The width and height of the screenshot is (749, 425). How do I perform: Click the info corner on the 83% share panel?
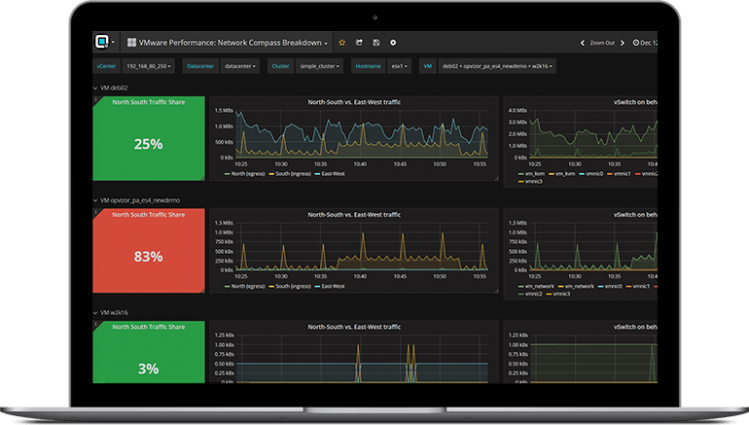96,212
